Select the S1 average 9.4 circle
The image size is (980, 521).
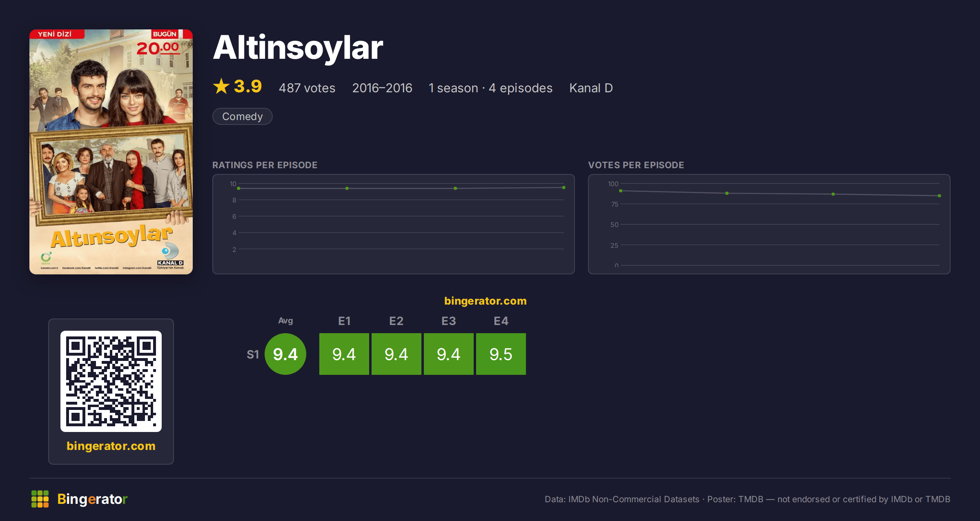tap(285, 354)
